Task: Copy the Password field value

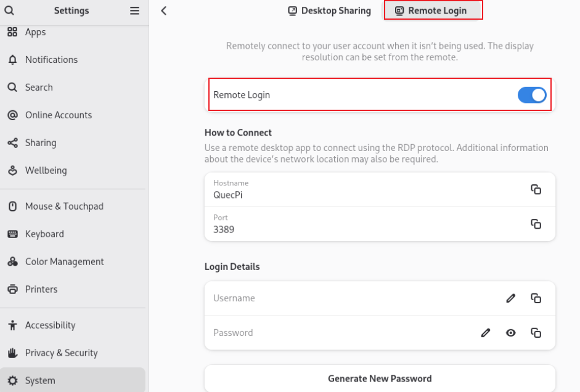Action: tap(536, 333)
